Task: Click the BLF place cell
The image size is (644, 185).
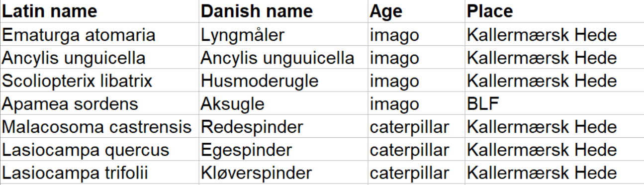Action: [554, 104]
